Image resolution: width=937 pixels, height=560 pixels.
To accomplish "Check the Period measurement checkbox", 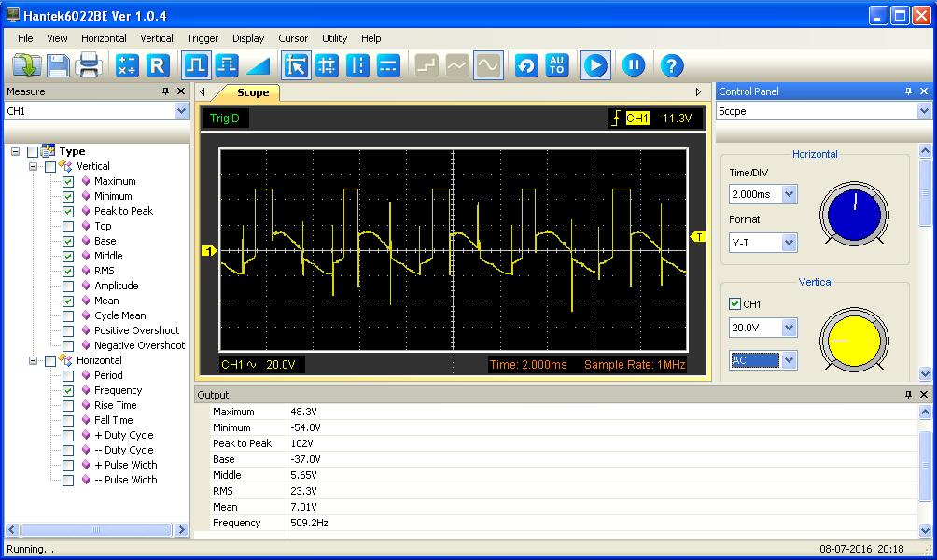I will tap(68, 375).
